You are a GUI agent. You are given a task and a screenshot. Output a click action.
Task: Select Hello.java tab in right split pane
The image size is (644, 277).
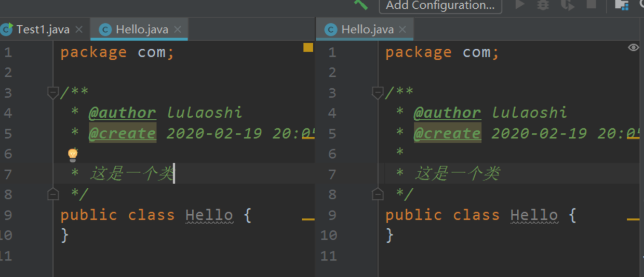(x=367, y=30)
